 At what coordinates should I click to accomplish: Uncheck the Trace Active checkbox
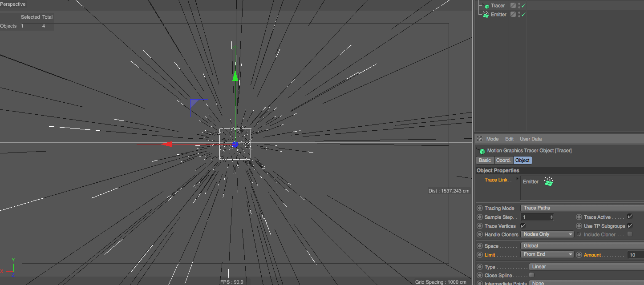(x=630, y=217)
